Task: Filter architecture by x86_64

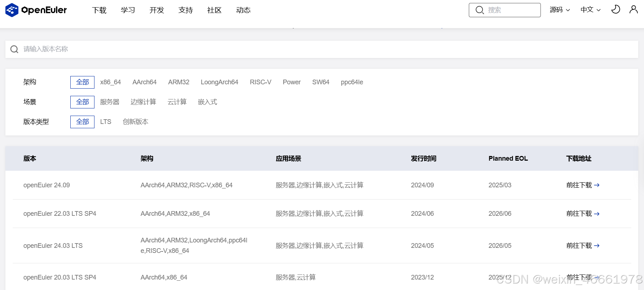Action: tap(110, 82)
